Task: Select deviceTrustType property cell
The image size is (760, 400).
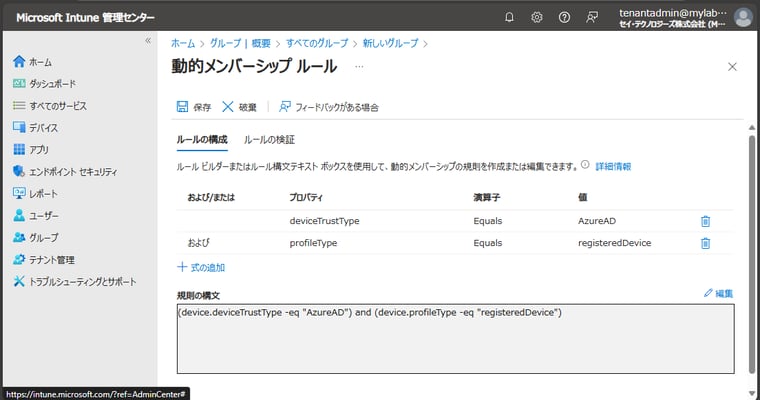Action: pos(324,221)
